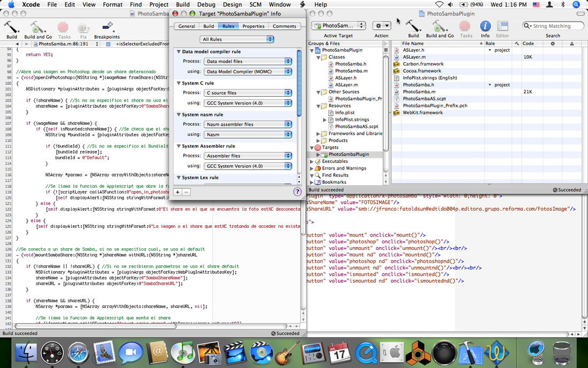The width and height of the screenshot is (588, 368).
Task: Collapse Data model compiler rule section
Action: 179,51
